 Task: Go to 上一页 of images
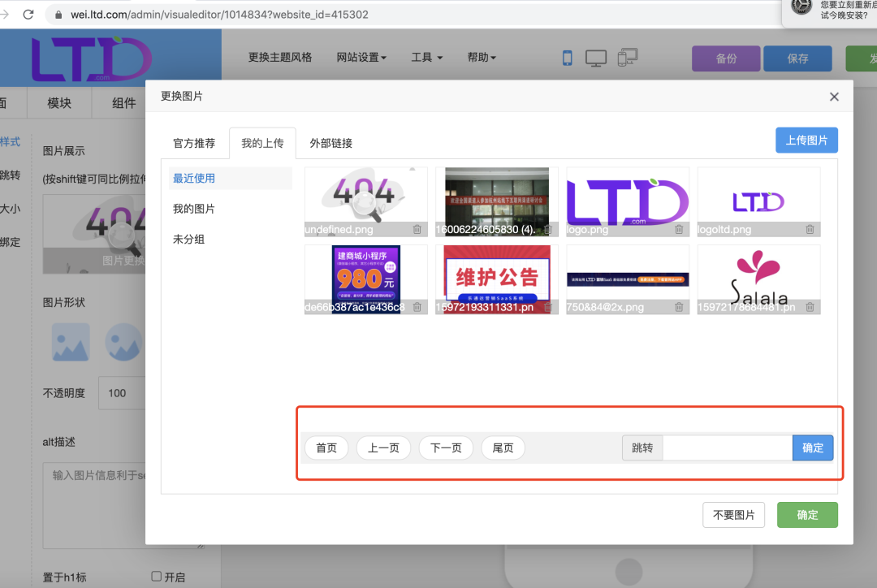pos(383,447)
